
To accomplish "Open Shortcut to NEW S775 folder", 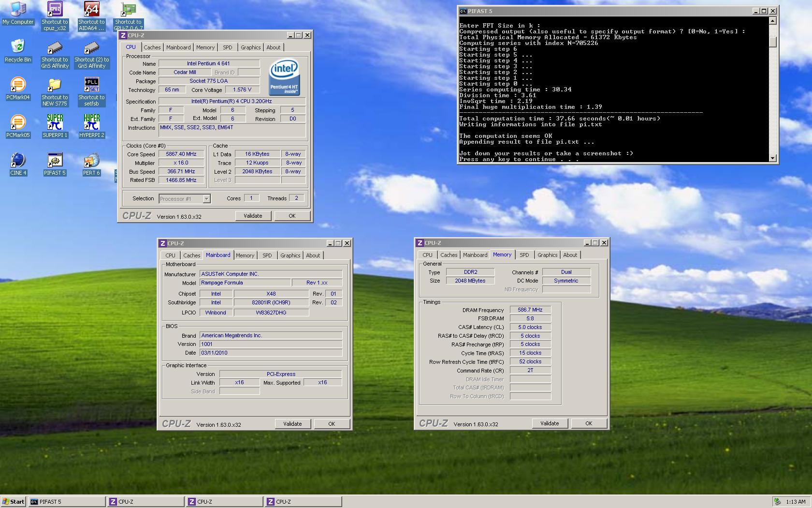I will point(55,91).
